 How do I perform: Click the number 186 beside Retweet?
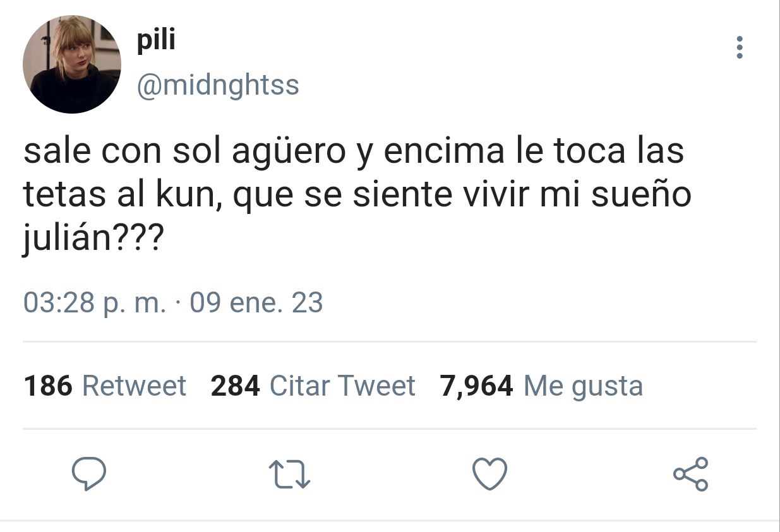[x=49, y=386]
